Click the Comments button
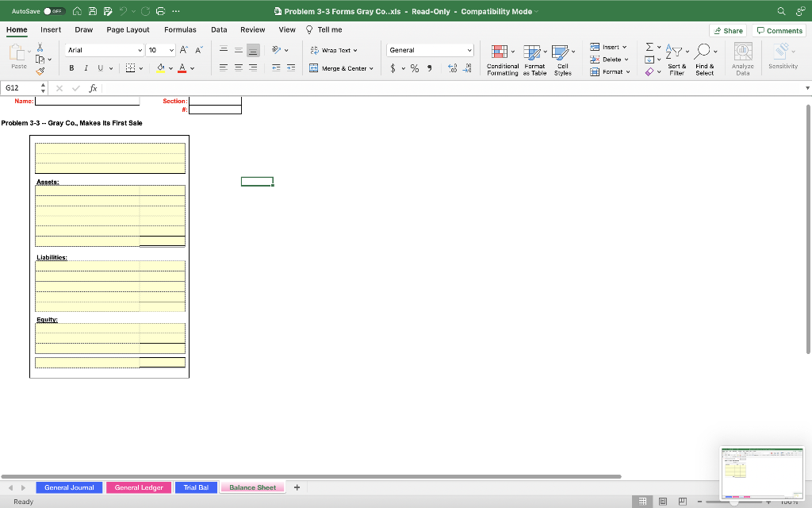812x508 pixels. [x=779, y=29]
